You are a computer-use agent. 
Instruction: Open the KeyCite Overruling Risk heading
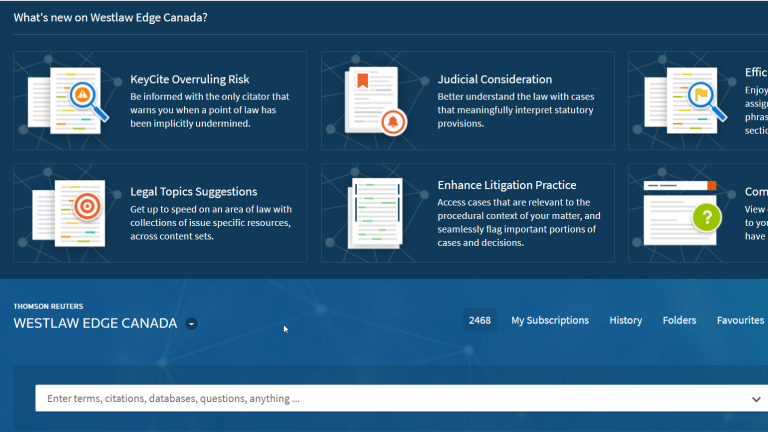coord(190,79)
